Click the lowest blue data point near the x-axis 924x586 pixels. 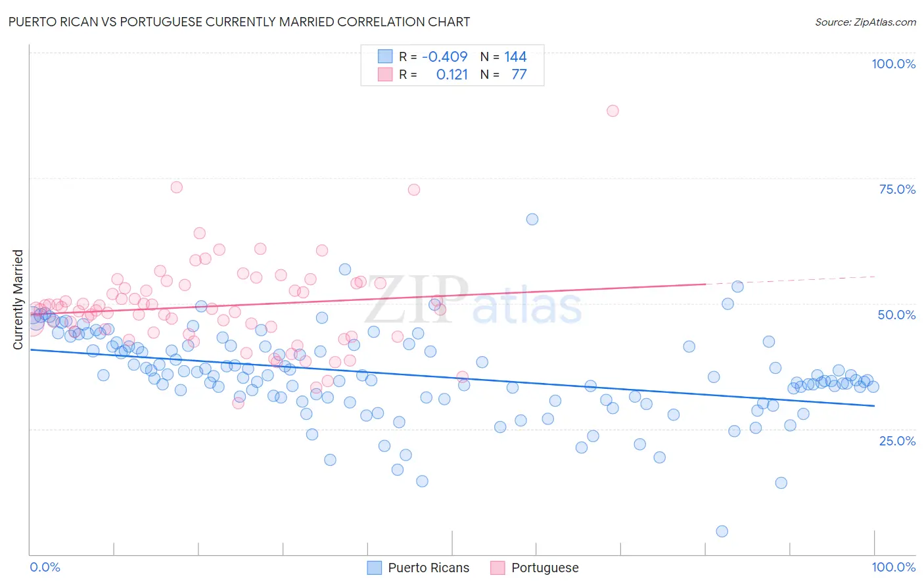(722, 531)
